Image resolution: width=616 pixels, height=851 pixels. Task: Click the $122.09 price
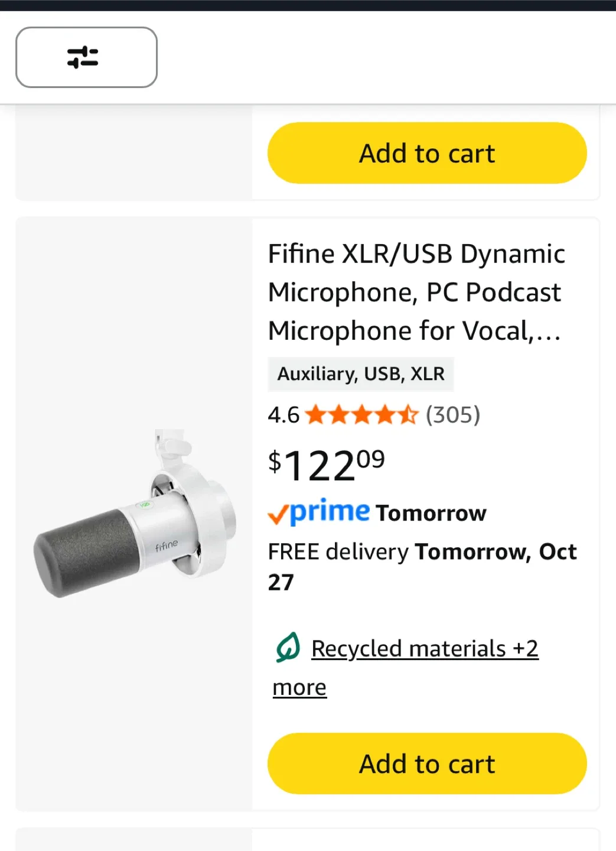327,465
